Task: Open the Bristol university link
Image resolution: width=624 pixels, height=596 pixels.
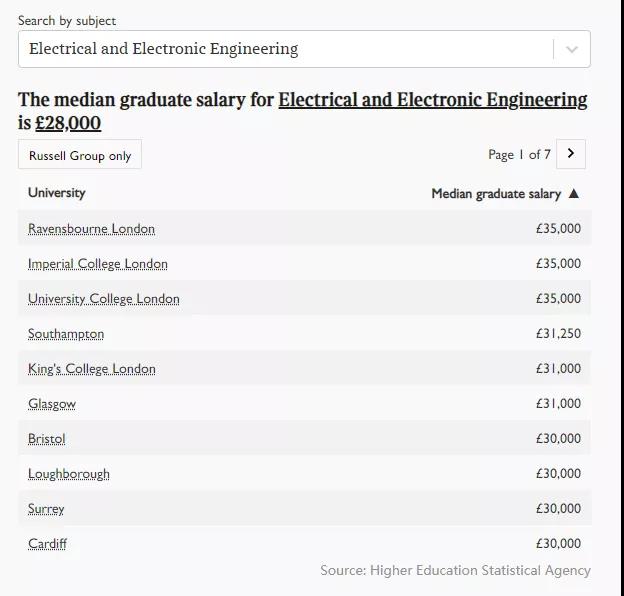Action: tap(47, 439)
